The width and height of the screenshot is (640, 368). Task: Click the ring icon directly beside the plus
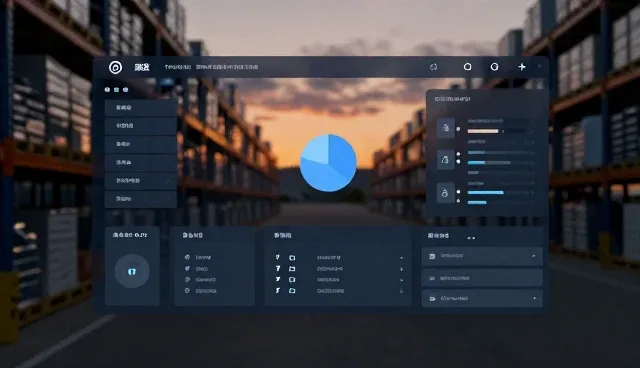click(x=494, y=67)
